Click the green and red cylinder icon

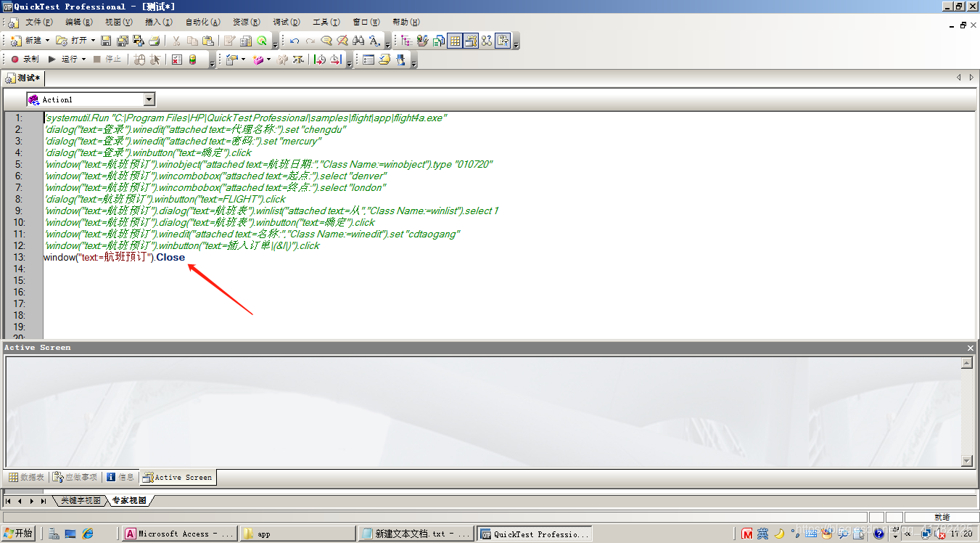point(193,59)
